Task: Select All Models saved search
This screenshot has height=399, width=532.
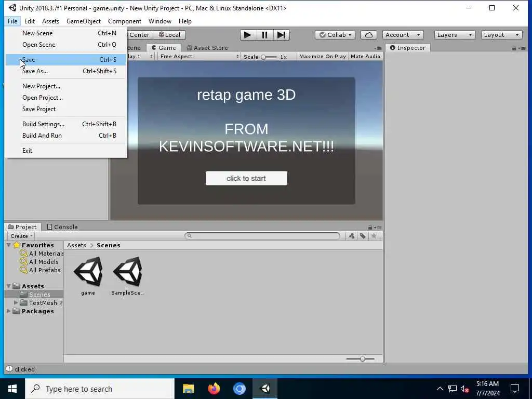Action: click(39, 262)
